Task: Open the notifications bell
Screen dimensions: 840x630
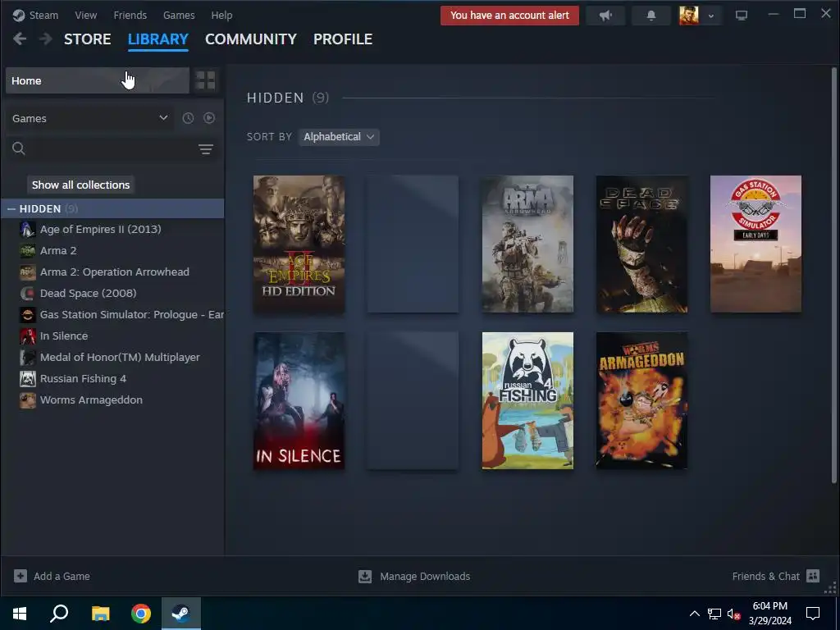Action: [651, 16]
